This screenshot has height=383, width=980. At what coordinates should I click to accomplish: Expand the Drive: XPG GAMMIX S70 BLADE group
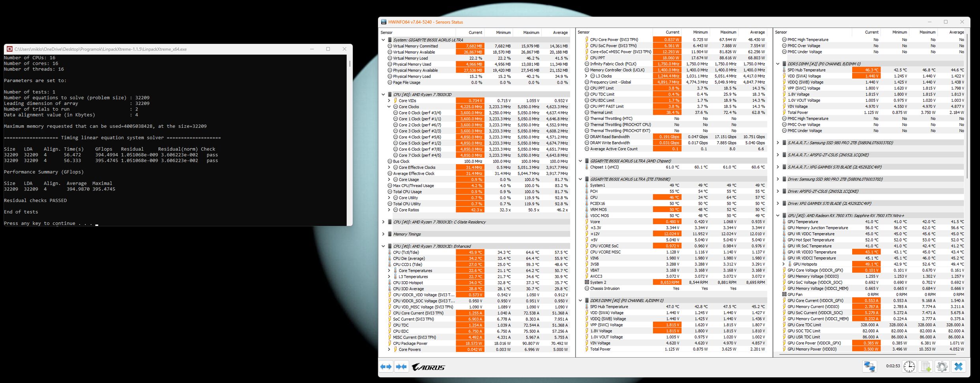(x=778, y=204)
